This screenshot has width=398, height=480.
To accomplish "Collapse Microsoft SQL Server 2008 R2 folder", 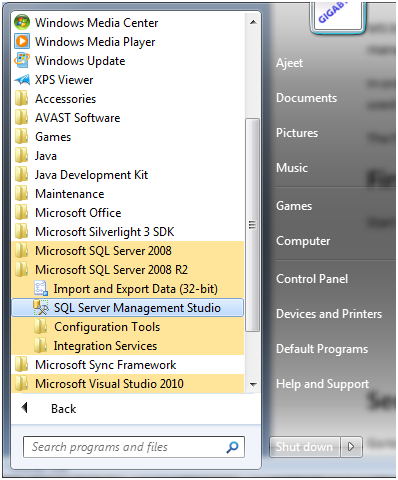I will 128,270.
